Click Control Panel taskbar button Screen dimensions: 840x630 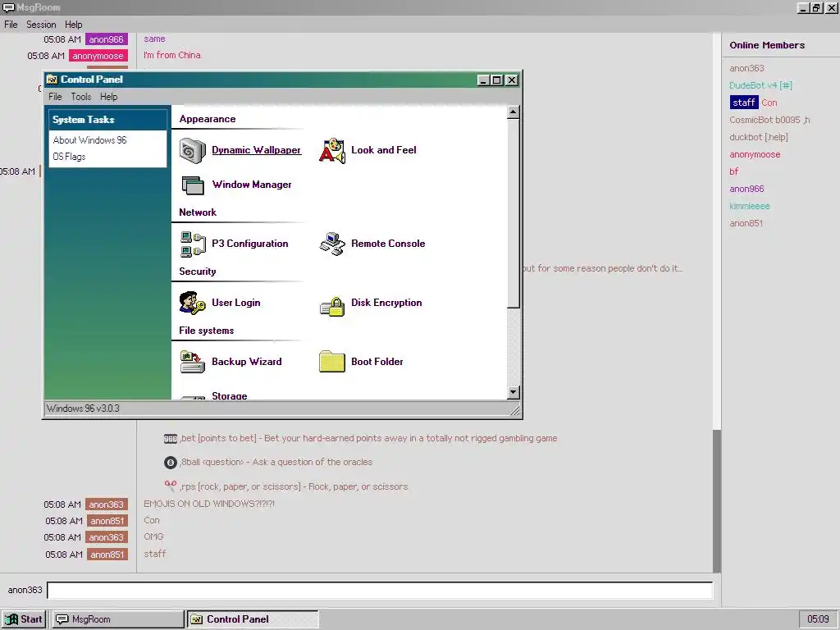coord(253,619)
